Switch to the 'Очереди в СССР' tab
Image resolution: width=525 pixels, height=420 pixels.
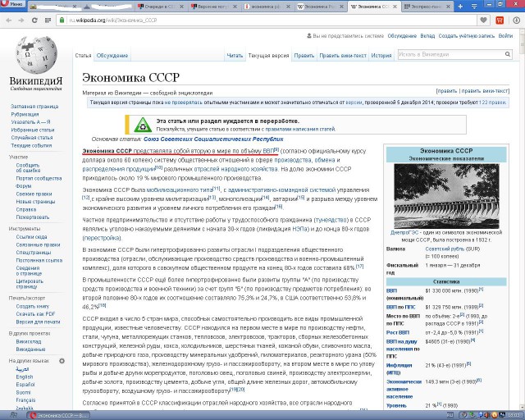pyautogui.click(x=161, y=7)
